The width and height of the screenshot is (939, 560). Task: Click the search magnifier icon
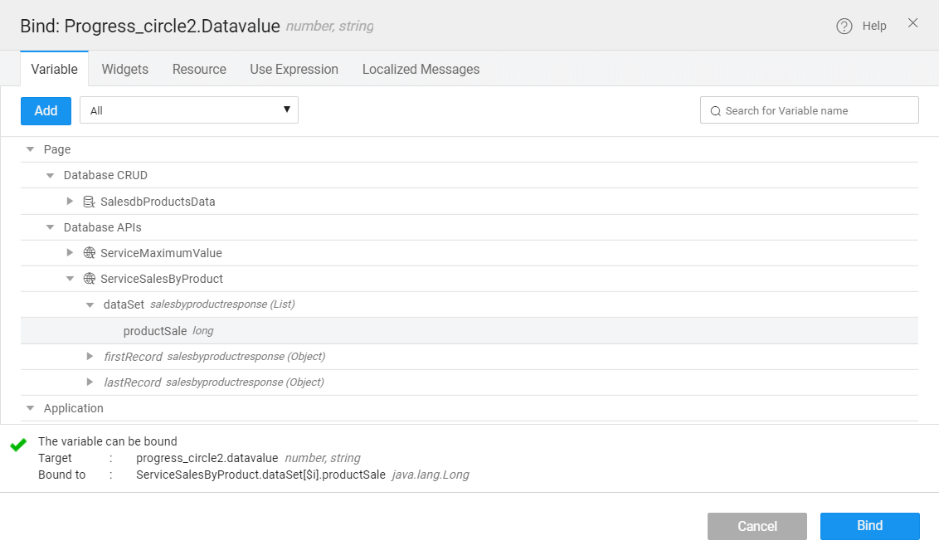coord(715,110)
